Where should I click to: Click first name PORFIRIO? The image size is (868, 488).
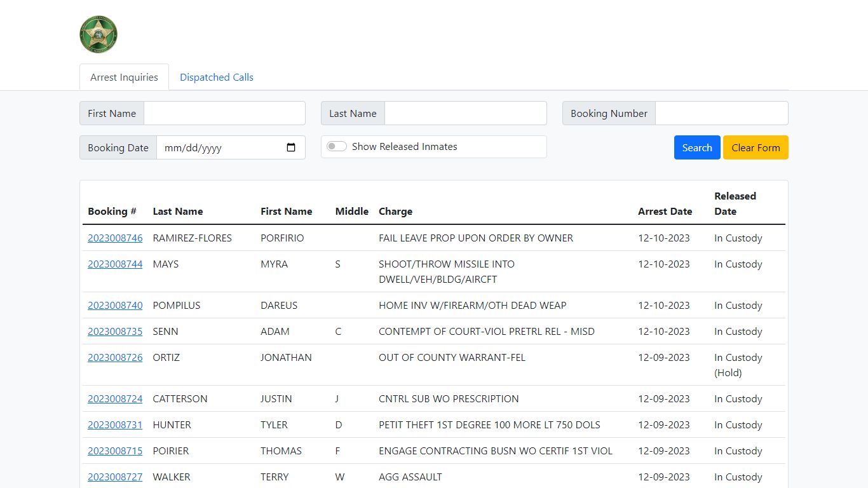(x=282, y=238)
